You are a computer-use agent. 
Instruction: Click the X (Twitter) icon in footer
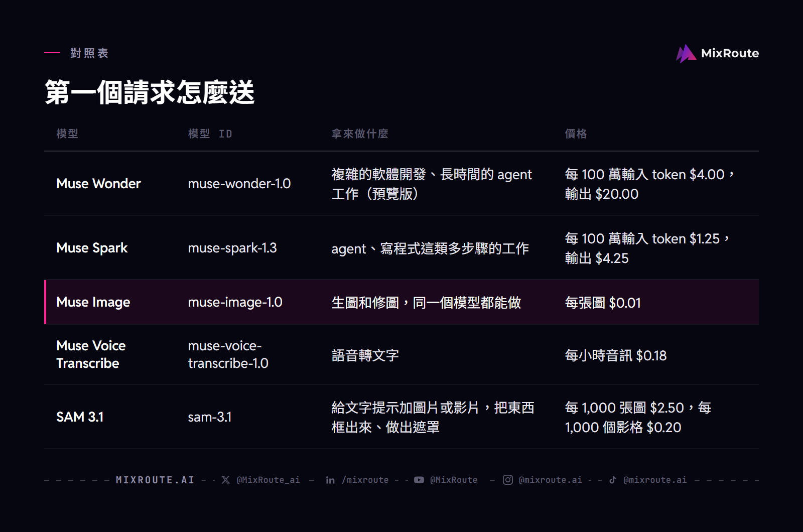226,480
